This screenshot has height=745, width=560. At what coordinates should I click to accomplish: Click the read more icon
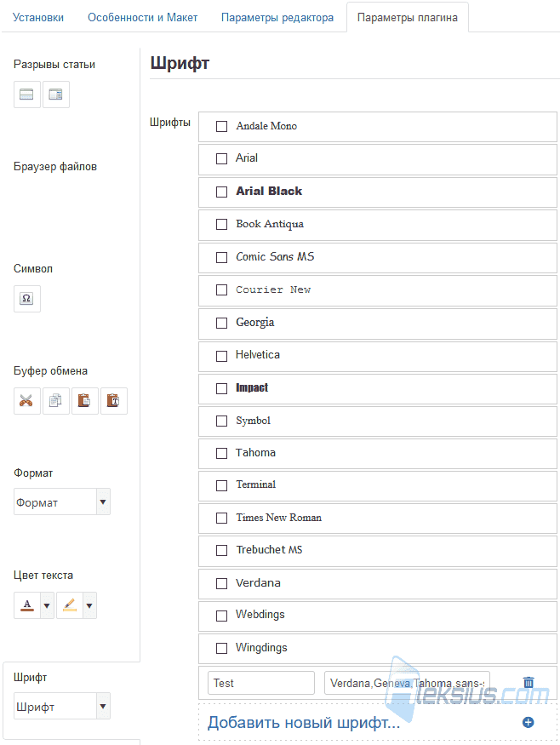56,94
